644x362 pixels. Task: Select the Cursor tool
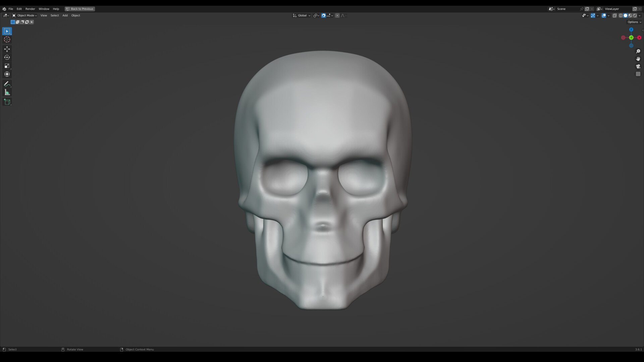tap(7, 39)
